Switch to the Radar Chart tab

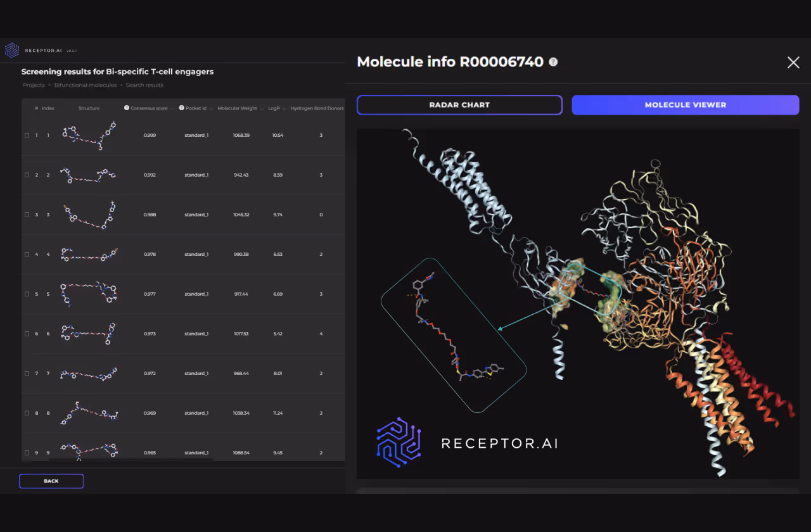pos(459,105)
